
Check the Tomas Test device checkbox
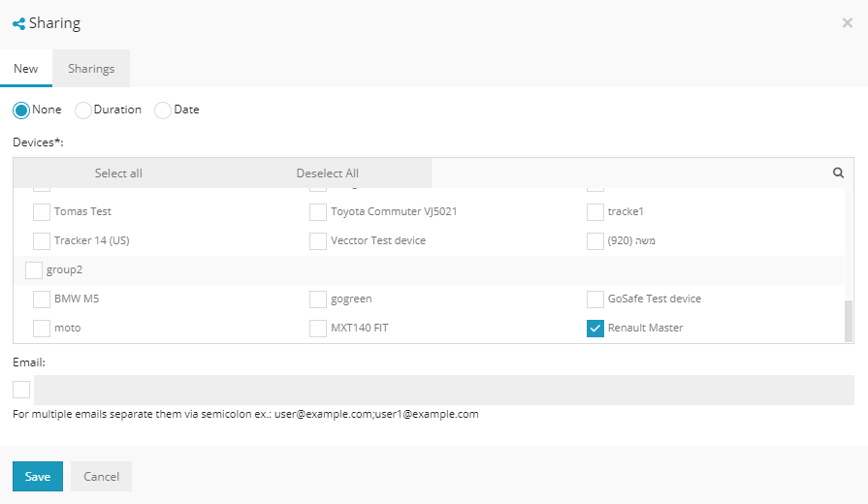42,212
